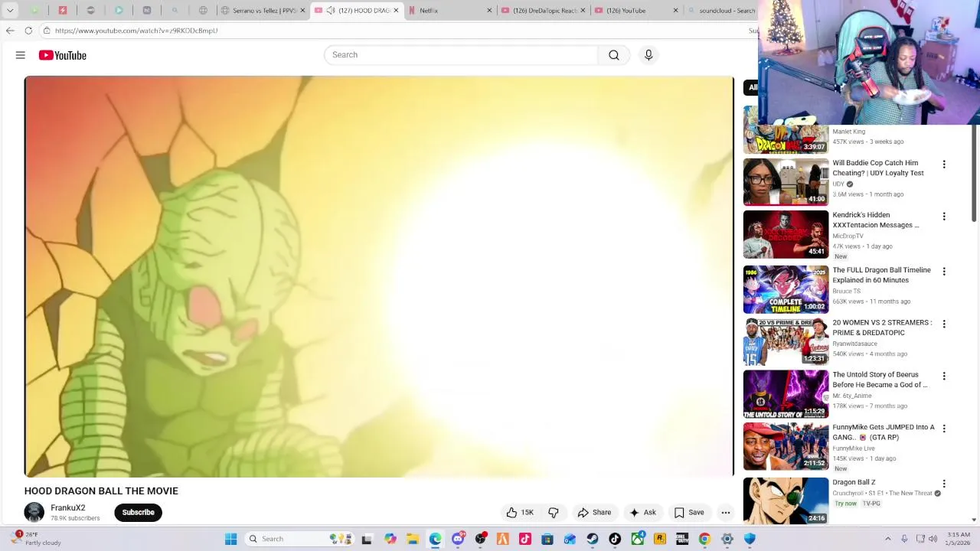Click the video player to pause
The image size is (980, 551).
point(379,276)
